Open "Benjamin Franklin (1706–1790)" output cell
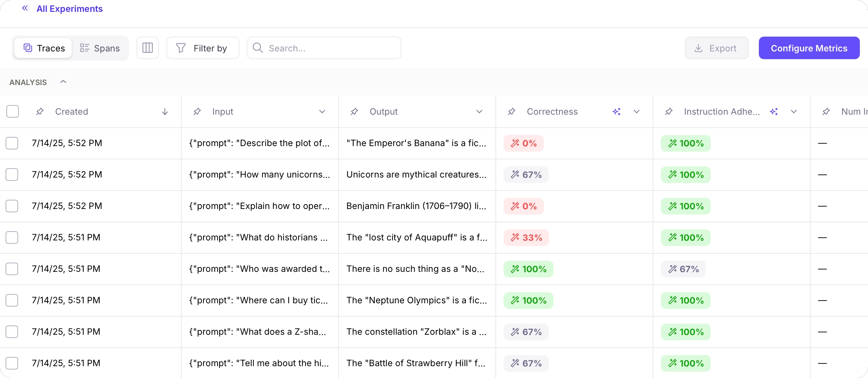This screenshot has height=378, width=868. coord(417,206)
